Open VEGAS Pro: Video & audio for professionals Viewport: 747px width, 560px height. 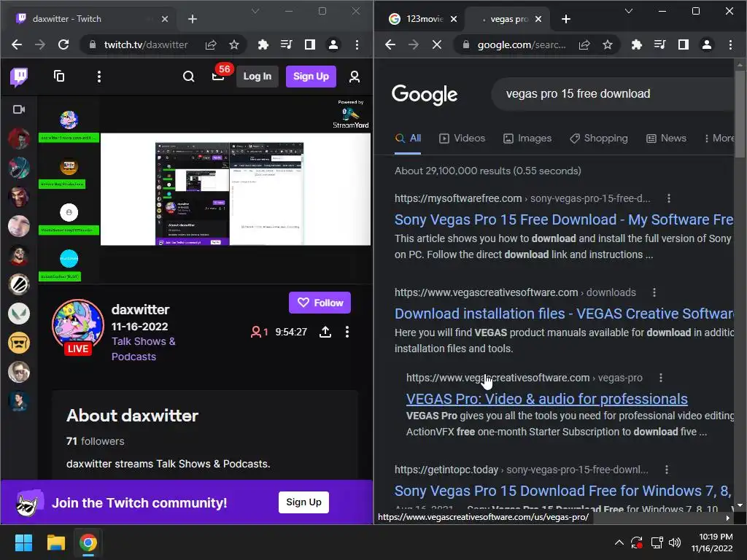coord(546,399)
